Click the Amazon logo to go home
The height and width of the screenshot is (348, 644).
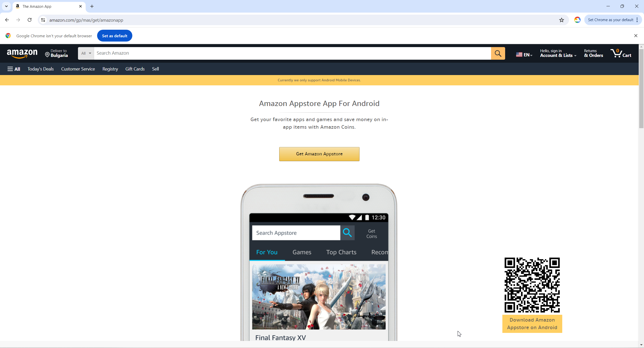coord(22,53)
